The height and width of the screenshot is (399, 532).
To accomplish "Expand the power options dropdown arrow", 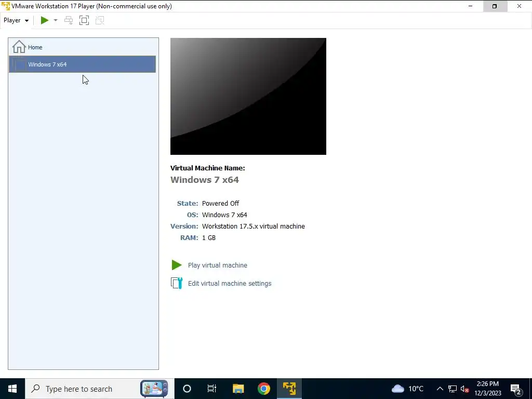I will tap(56, 20).
